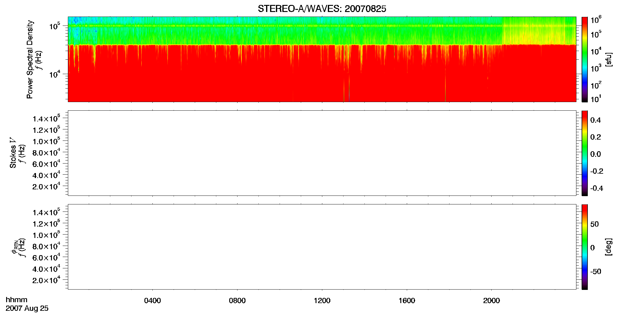Click the -50 label on degree colorbar
Viewport: 644px width, 332px height.
pyautogui.click(x=596, y=272)
